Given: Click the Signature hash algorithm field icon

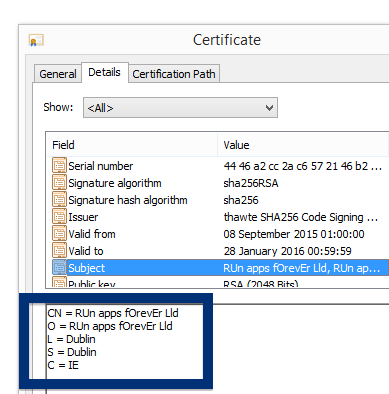Looking at the screenshot, I should [x=59, y=200].
